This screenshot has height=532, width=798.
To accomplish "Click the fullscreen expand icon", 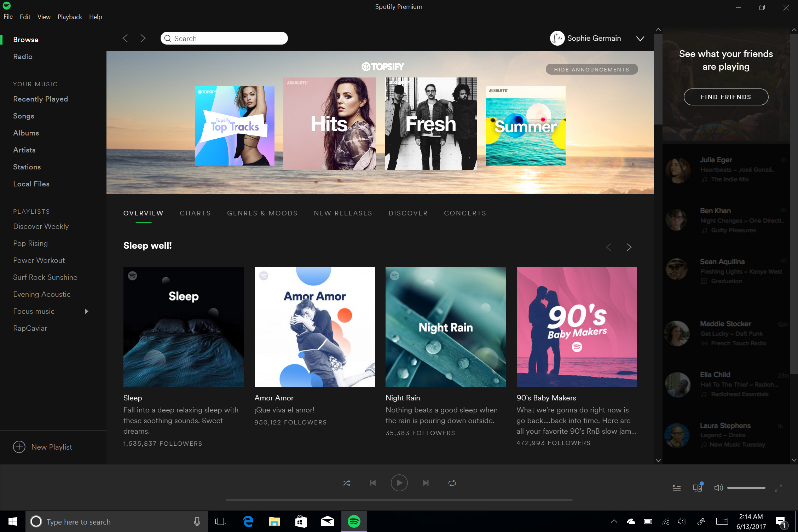I will 779,487.
